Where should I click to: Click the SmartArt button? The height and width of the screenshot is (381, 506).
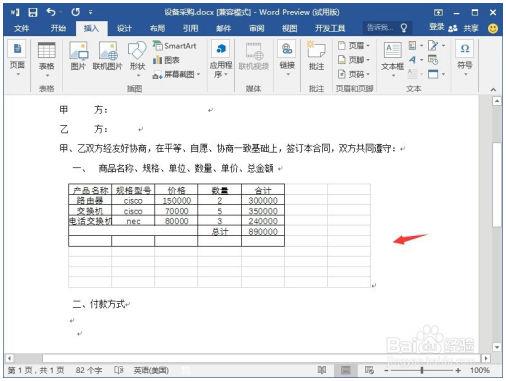tap(175, 46)
